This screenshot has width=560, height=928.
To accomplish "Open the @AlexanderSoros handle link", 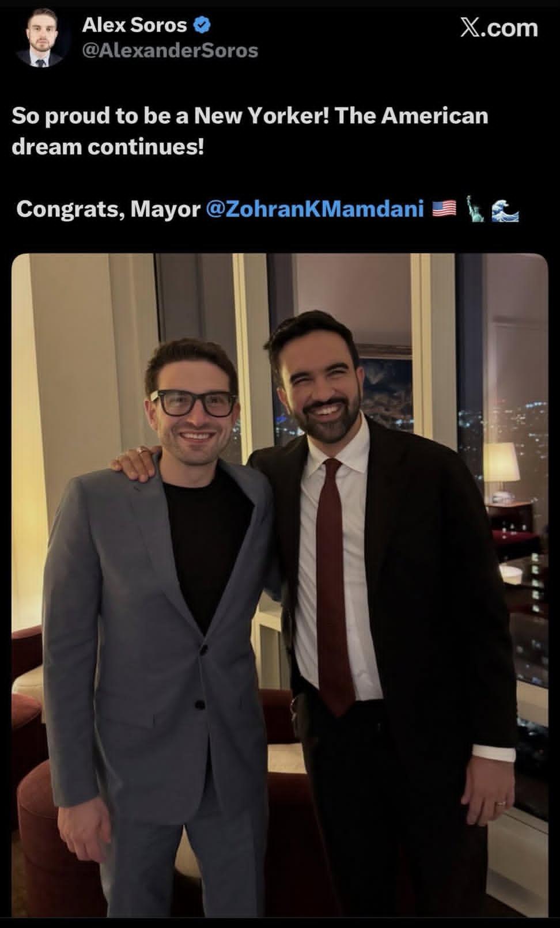I will tap(170, 51).
